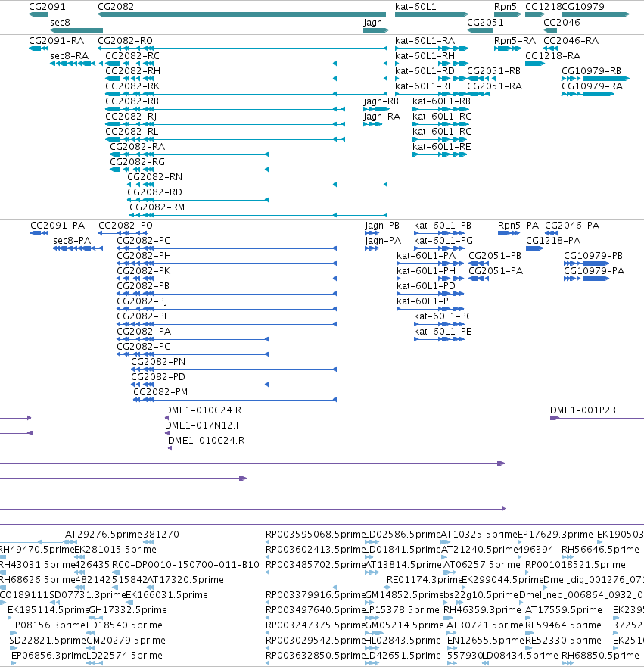The width and height of the screenshot is (644, 667).
Task: Click the CG2091 gene label
Action: point(47,7)
